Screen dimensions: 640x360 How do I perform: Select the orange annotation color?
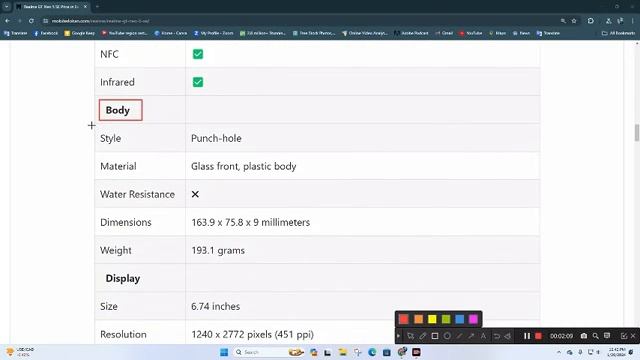click(418, 319)
